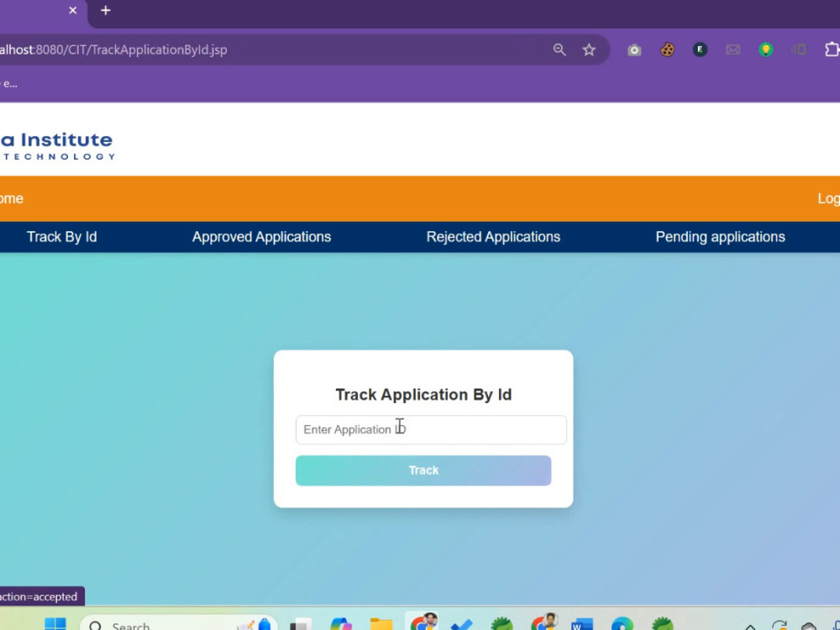The image size is (840, 630).
Task: Open the envelope mail extension
Action: [732, 50]
